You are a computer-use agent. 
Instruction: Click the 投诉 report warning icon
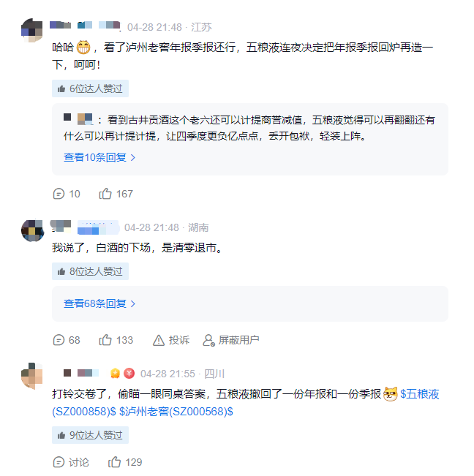159,340
